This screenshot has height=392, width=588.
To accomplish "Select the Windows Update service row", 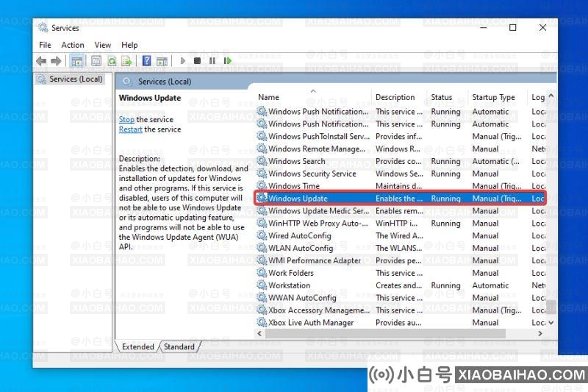I will (x=400, y=198).
